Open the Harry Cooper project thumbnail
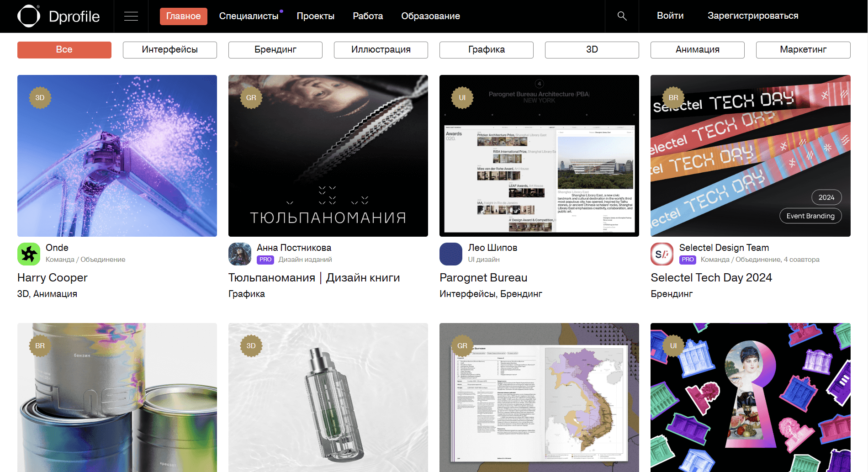Image resolution: width=868 pixels, height=472 pixels. point(117,156)
